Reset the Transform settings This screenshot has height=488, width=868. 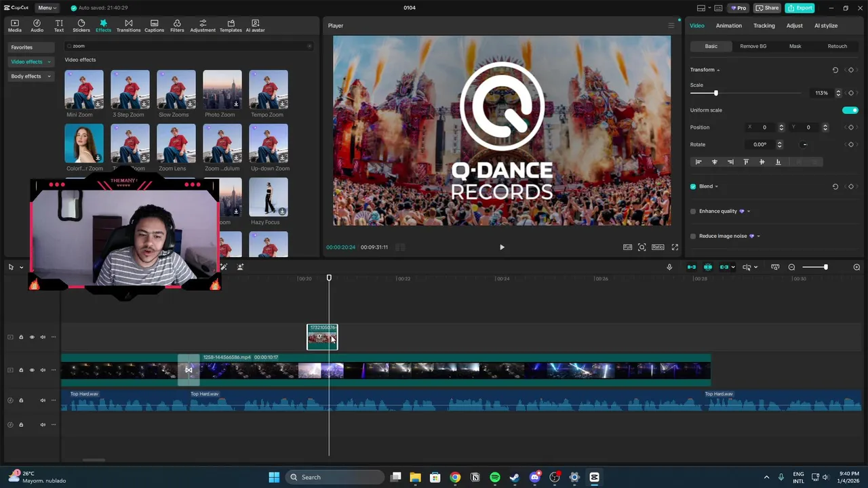coord(835,70)
